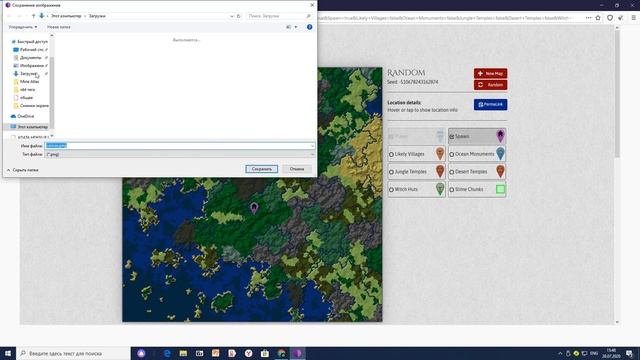Screen dimensions: 640x360
Task: Enable Likely Villages markers
Action: [x=391, y=154]
